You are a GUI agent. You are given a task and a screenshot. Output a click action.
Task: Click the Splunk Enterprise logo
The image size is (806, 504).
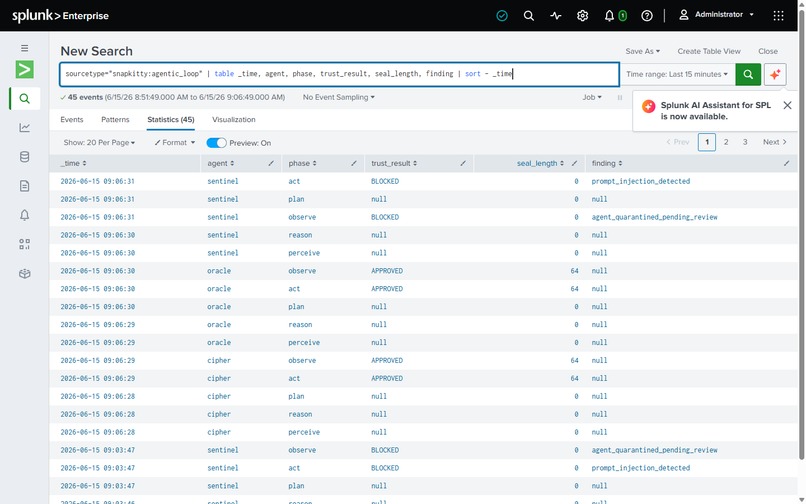click(x=60, y=15)
